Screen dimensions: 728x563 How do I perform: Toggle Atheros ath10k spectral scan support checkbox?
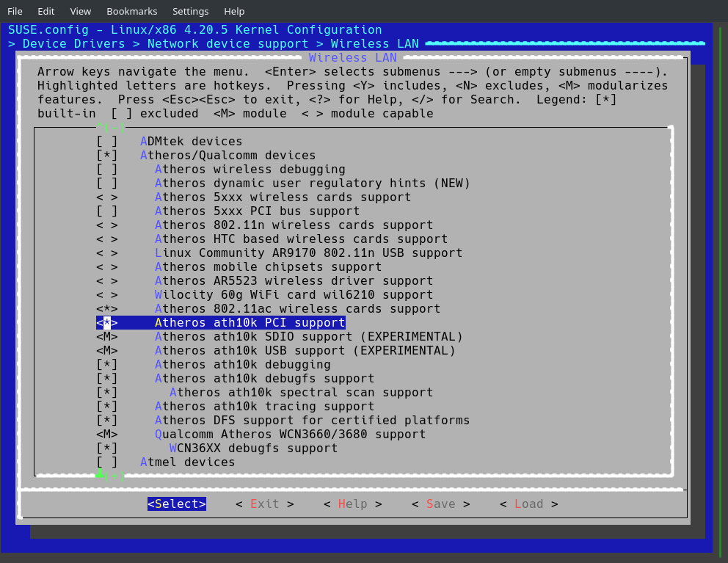[x=107, y=392]
